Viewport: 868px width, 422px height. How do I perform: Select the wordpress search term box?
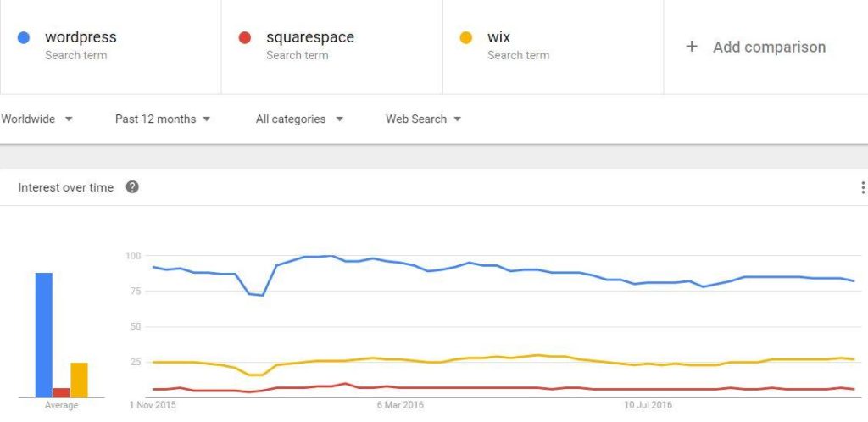[110, 47]
